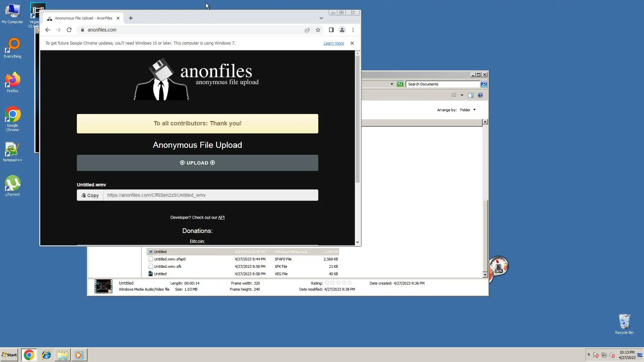Viewport: 644px width, 362px height.
Task: Open Chrome side panel icon
Action: click(x=331, y=30)
